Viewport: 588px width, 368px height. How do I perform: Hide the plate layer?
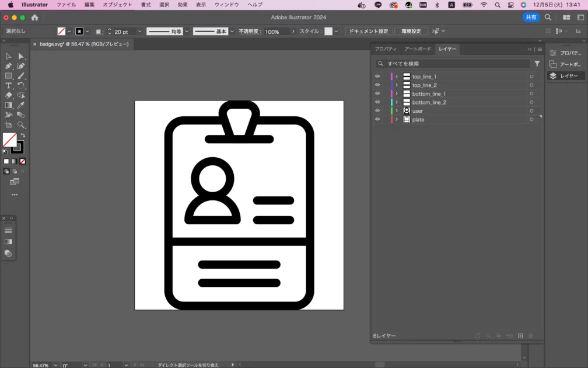point(377,120)
